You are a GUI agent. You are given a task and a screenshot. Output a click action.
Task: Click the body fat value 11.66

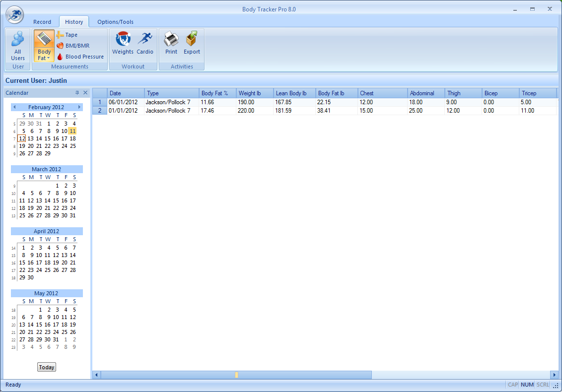[x=217, y=102]
